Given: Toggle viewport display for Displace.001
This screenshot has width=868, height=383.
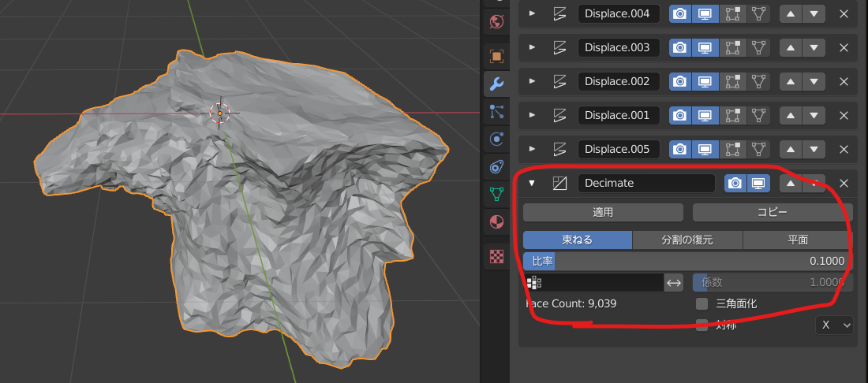Looking at the screenshot, I should click(705, 116).
